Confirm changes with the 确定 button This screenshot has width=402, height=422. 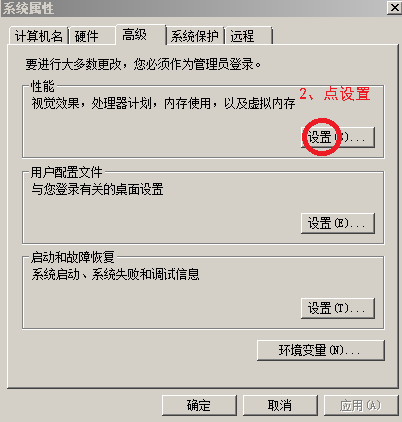click(x=199, y=405)
